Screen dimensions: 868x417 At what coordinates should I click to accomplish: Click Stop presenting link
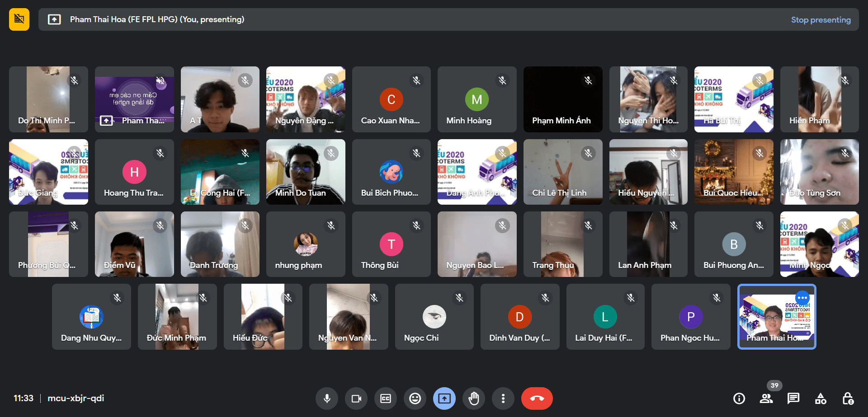click(821, 20)
